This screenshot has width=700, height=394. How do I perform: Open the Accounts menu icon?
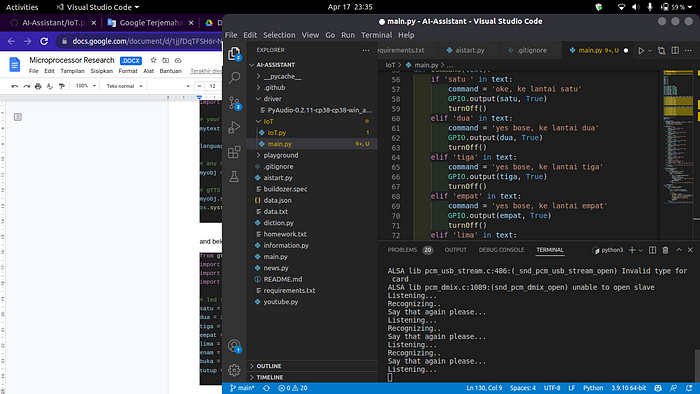click(234, 346)
